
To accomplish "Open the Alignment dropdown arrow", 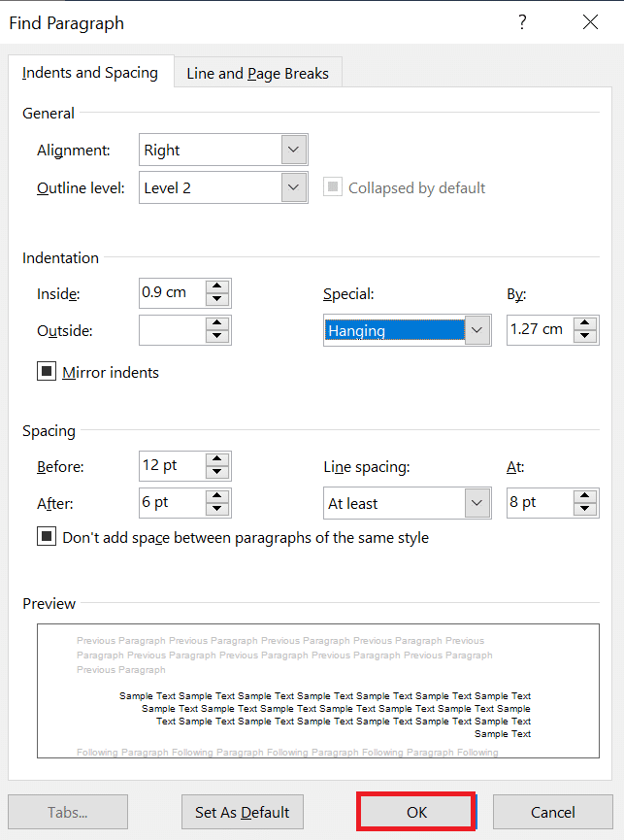I will click(x=294, y=150).
